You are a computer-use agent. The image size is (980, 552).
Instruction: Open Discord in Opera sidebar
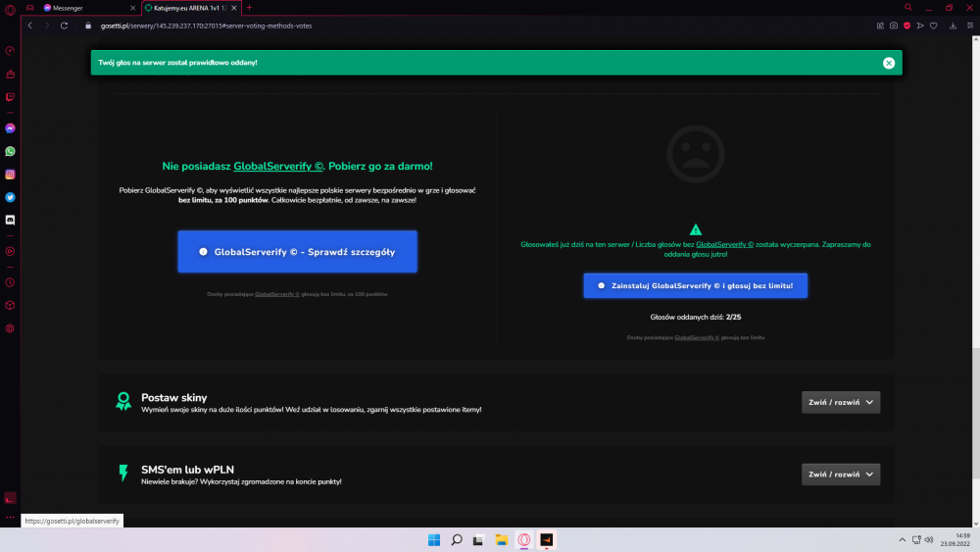(x=10, y=220)
